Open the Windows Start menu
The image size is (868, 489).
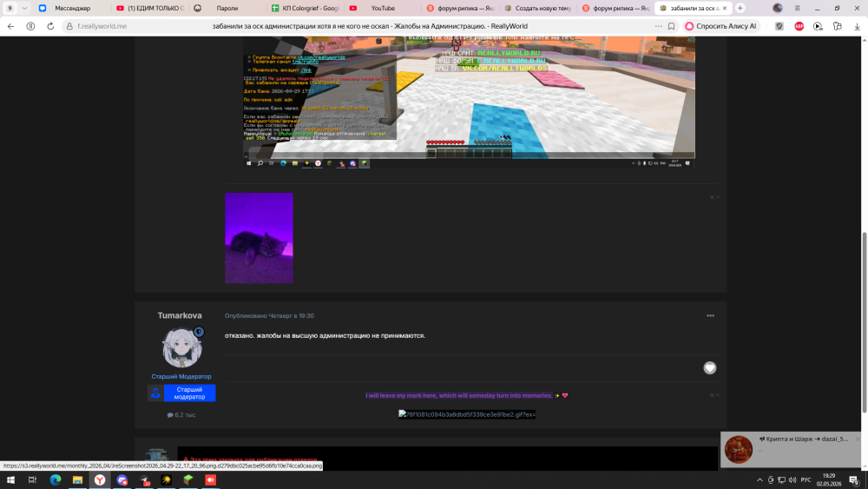(x=10, y=480)
